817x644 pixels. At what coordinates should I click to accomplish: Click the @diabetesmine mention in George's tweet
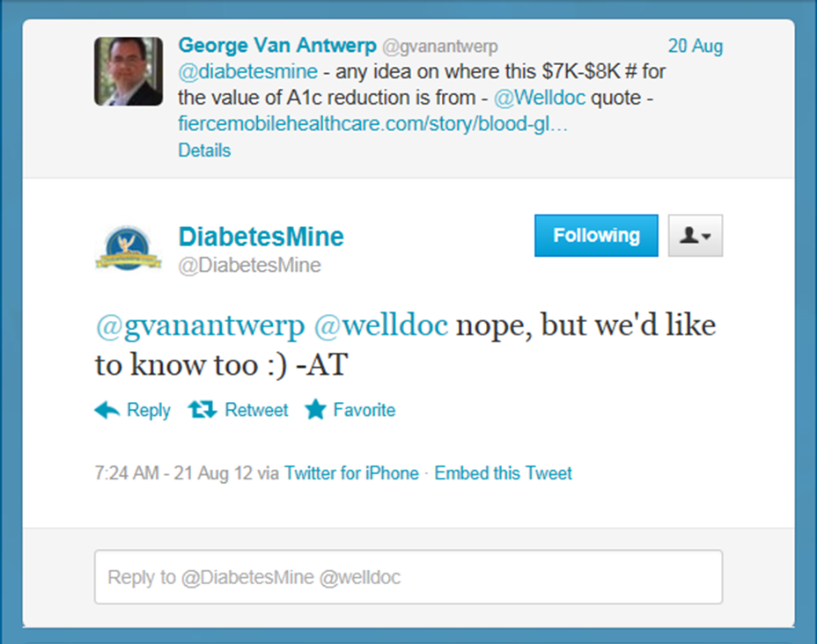(228, 71)
